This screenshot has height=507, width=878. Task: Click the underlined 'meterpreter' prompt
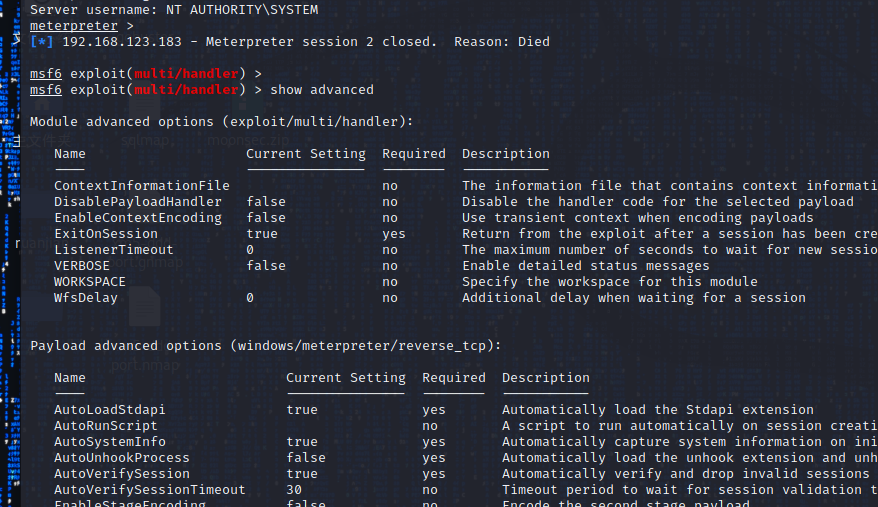coord(74,26)
